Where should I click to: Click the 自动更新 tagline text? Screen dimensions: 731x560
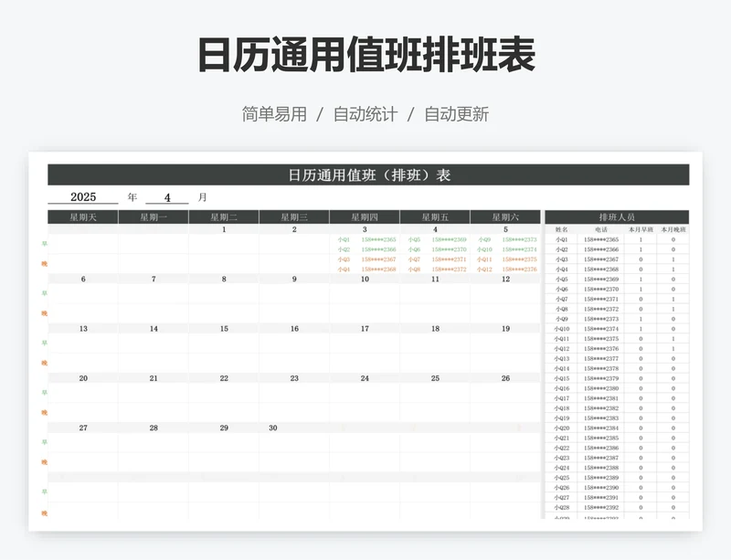[x=456, y=114]
